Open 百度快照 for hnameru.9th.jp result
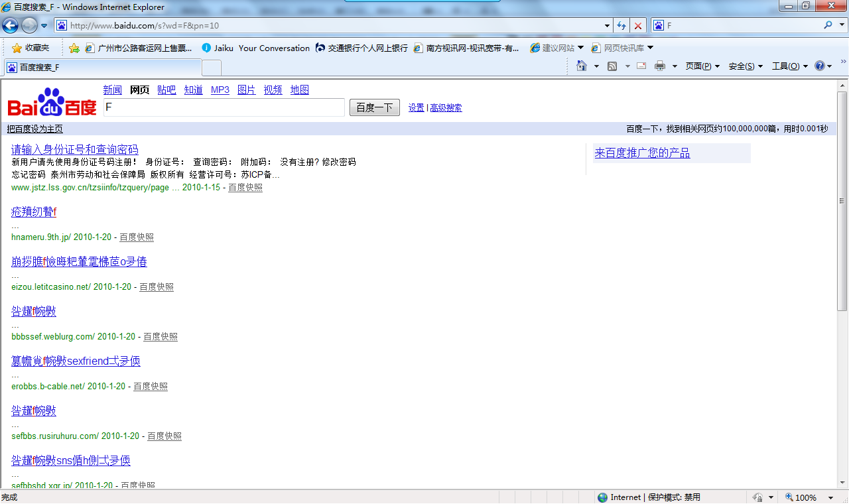This screenshot has height=504, width=849. coord(137,237)
